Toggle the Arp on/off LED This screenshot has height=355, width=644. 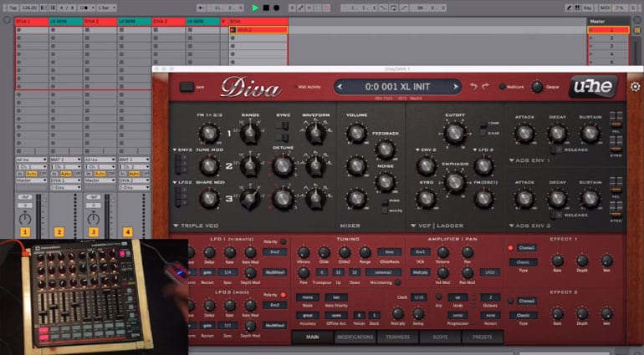[x=438, y=297]
